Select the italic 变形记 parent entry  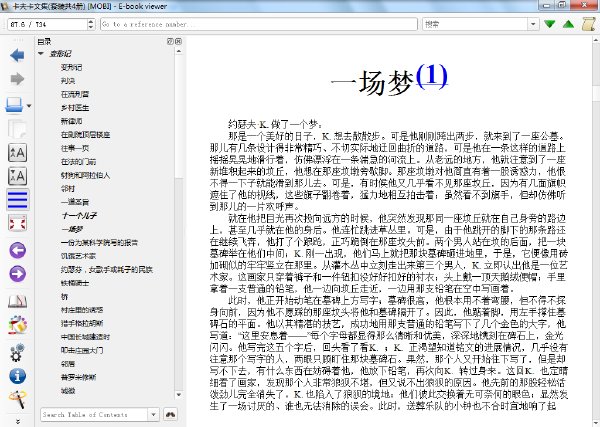(x=60, y=54)
